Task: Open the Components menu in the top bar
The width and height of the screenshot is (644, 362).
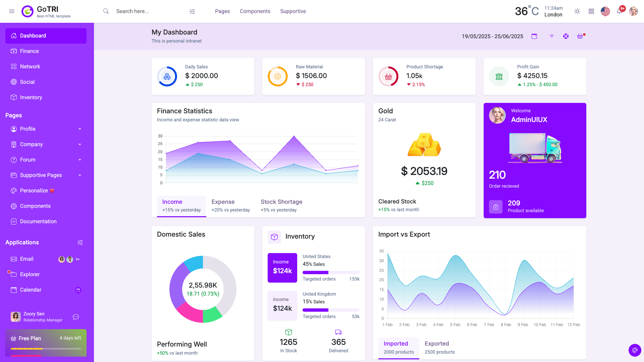Action: 255,11
